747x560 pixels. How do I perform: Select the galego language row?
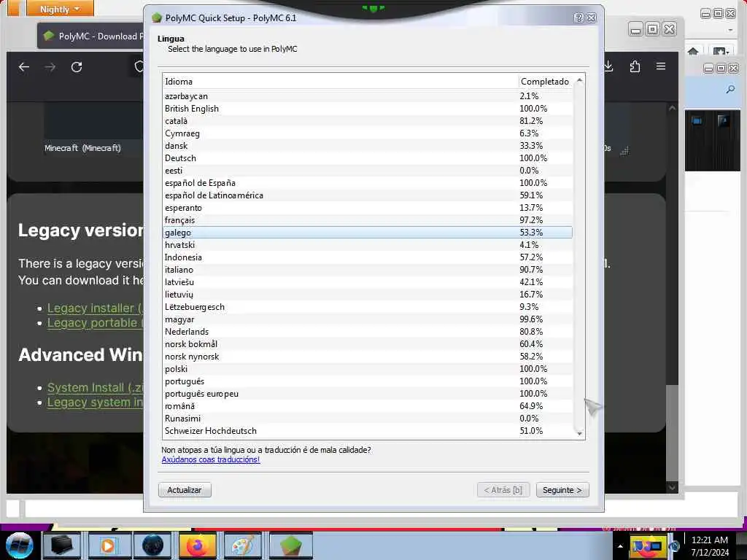click(368, 233)
